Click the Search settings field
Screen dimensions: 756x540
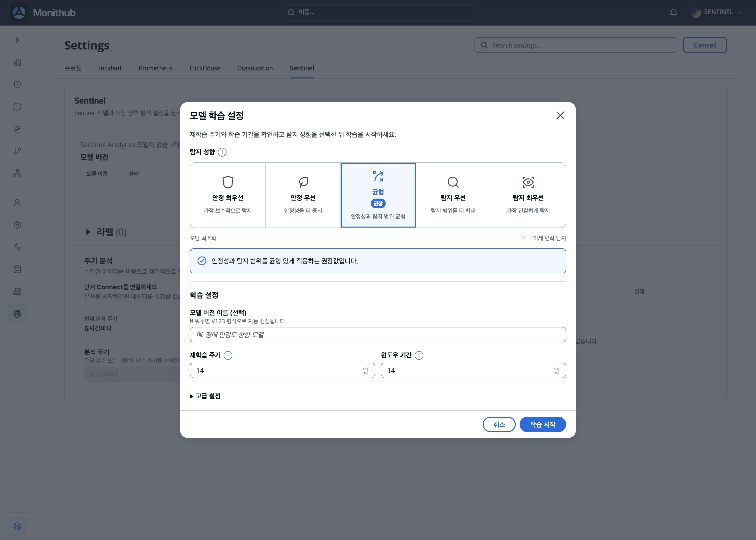click(576, 45)
